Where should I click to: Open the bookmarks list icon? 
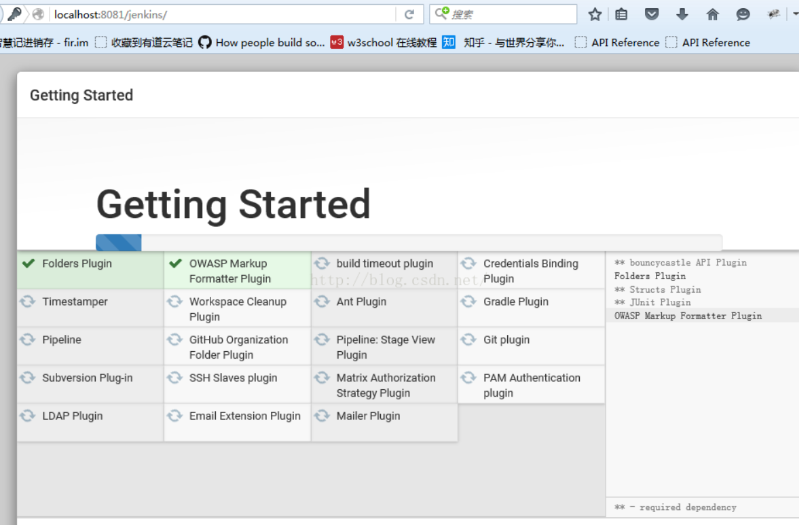(621, 14)
